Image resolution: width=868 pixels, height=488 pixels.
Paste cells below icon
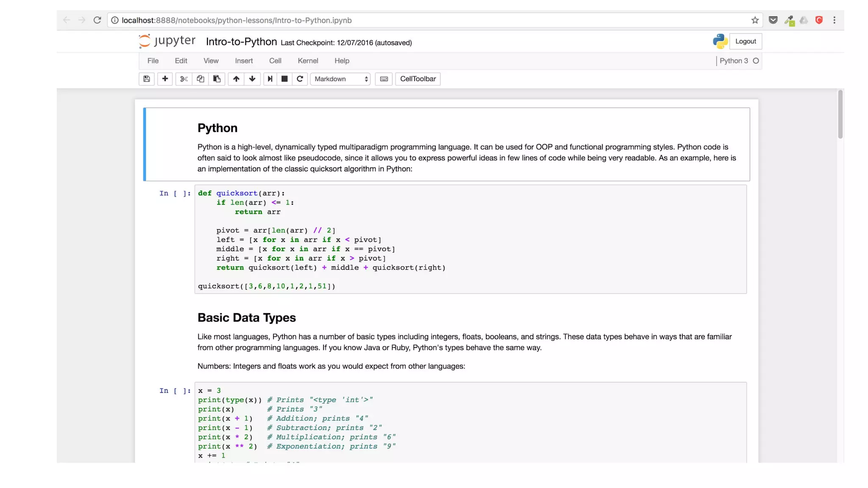(x=217, y=79)
